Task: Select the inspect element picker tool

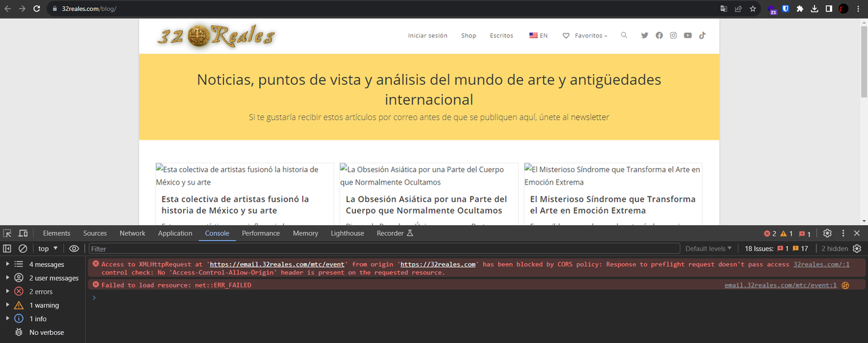Action: (7, 233)
